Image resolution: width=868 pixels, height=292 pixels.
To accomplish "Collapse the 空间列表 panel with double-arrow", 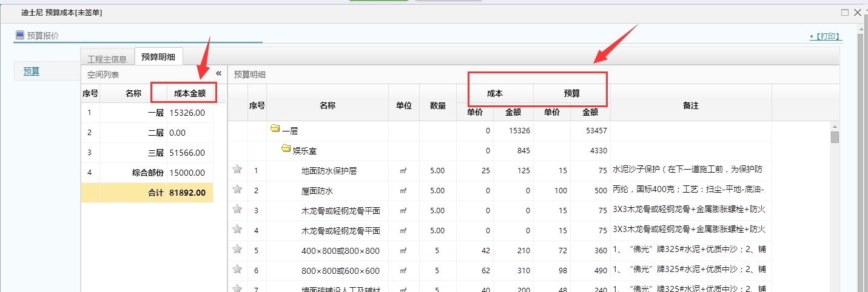I will click(x=218, y=73).
